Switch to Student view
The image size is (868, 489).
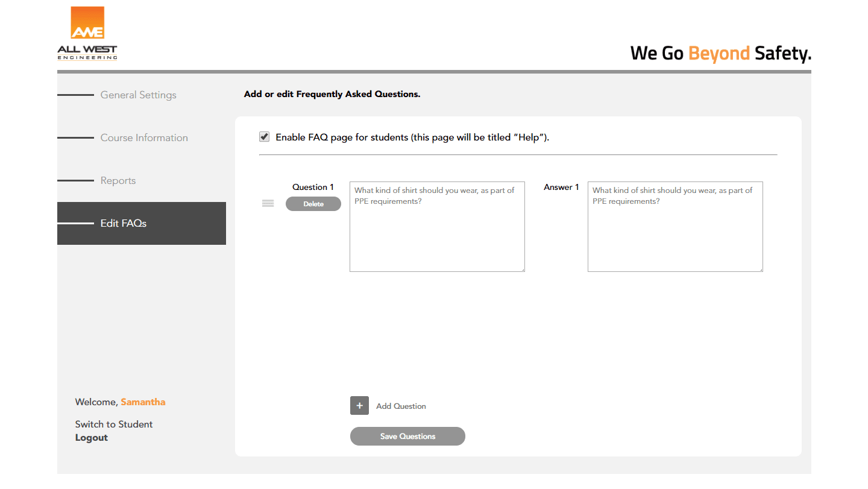(x=114, y=424)
